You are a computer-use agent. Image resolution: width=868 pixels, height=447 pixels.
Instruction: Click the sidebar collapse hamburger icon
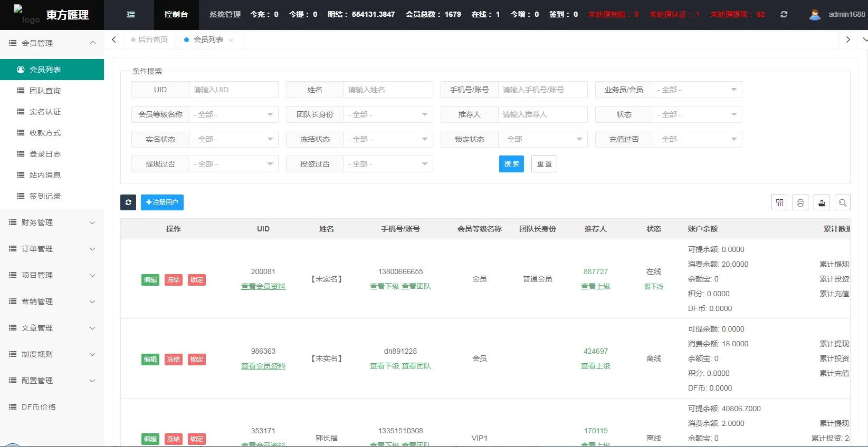point(131,15)
